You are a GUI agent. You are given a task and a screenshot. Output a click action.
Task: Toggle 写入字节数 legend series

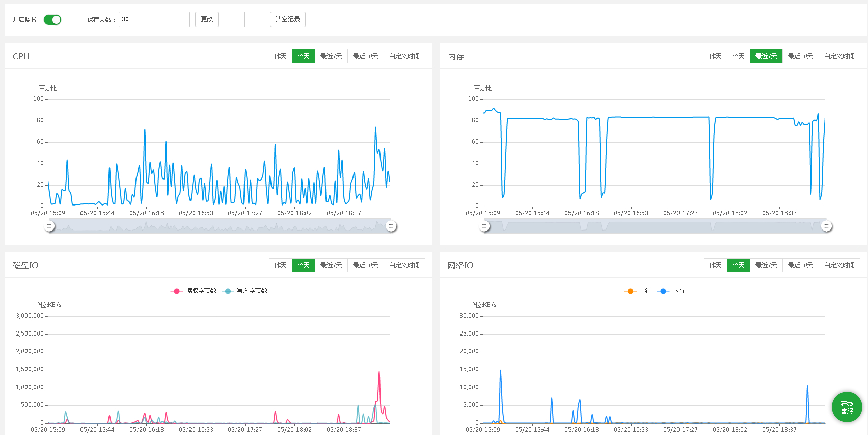pos(246,291)
